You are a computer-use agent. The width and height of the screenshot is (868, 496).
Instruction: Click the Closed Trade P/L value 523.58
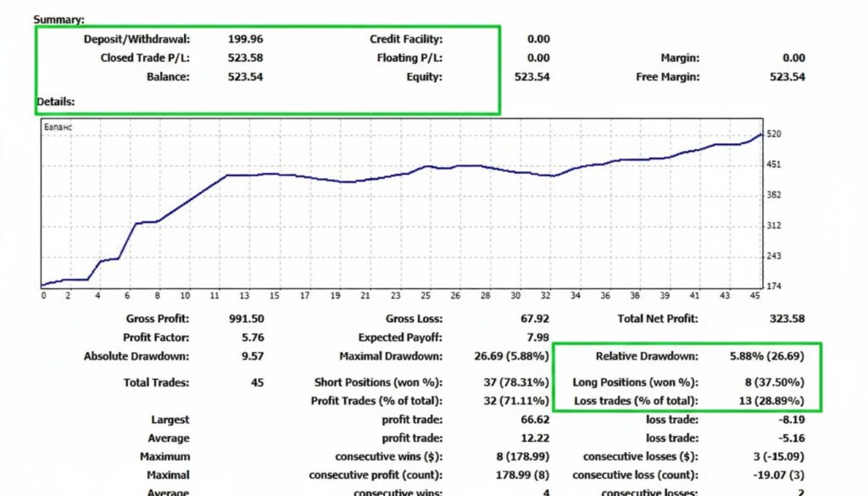point(245,59)
